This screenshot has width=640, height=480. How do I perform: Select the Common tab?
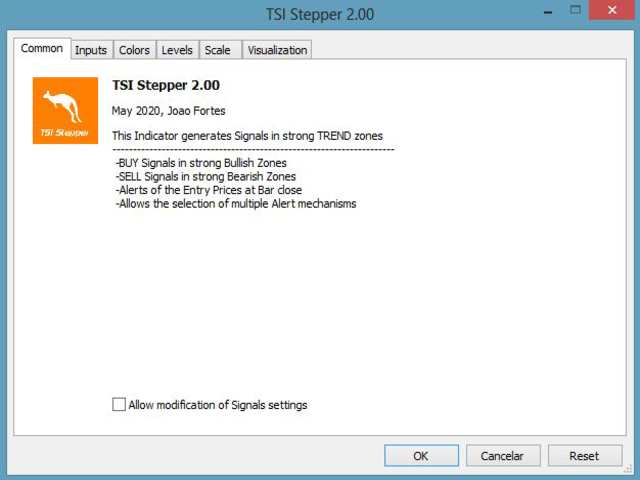[x=42, y=49]
